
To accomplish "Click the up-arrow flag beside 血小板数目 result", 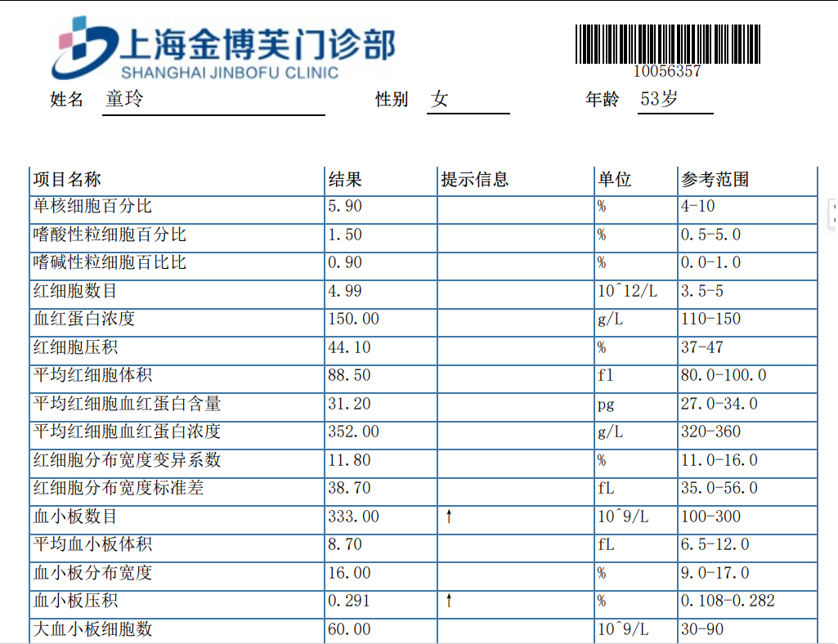I will pos(448,517).
